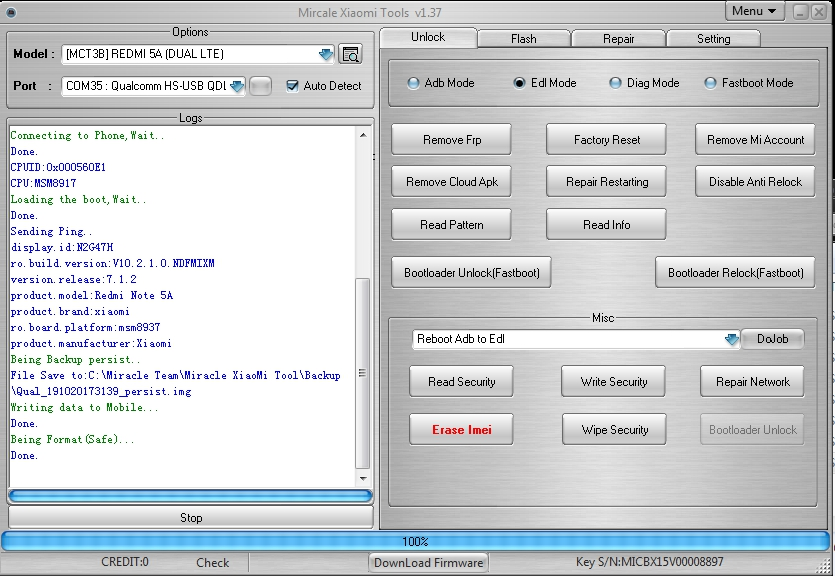Viewport: 835px width, 576px height.
Task: Select Fastboot Mode radio button
Action: click(710, 83)
